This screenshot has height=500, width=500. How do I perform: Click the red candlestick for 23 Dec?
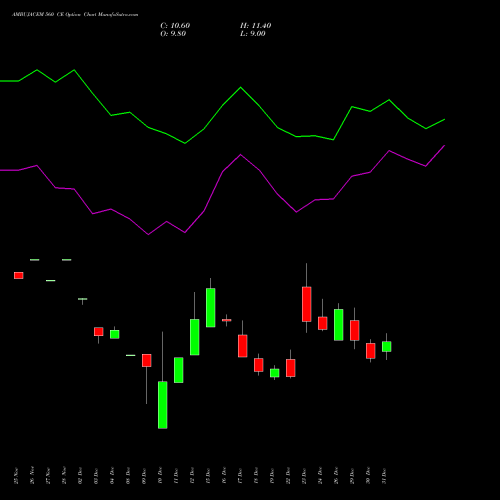coord(307,304)
